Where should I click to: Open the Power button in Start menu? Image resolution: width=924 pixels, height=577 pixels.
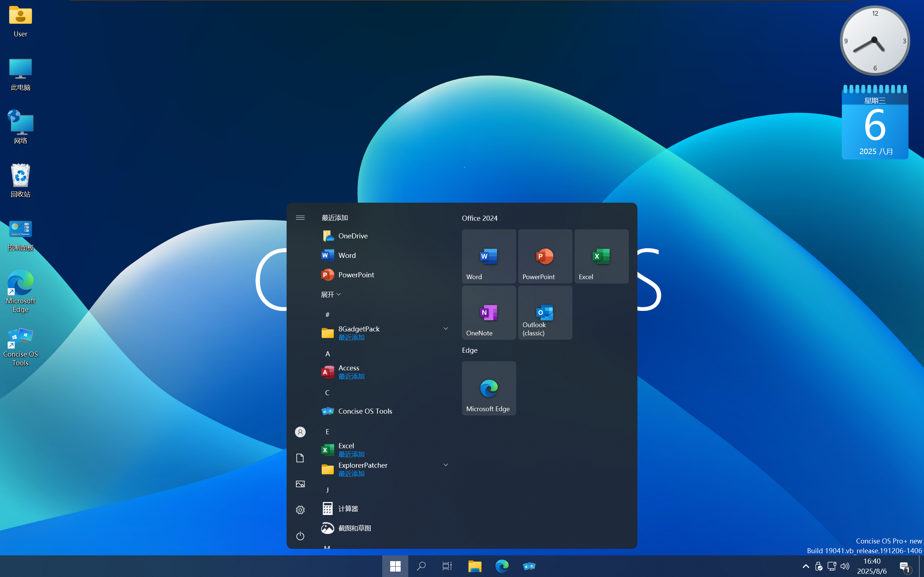(x=300, y=536)
